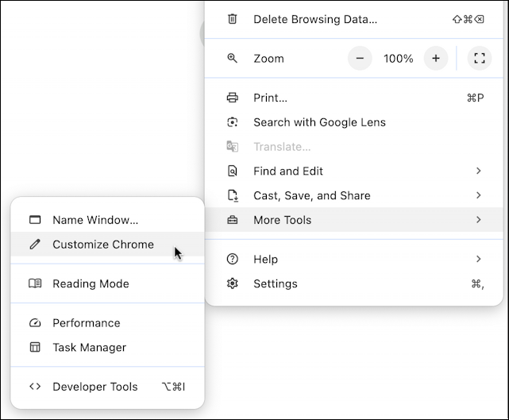Open Search with Google Lens

[x=354, y=122]
